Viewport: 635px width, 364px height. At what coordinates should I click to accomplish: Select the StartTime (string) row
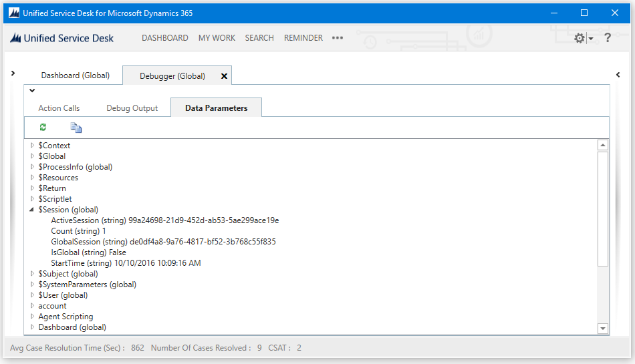126,263
